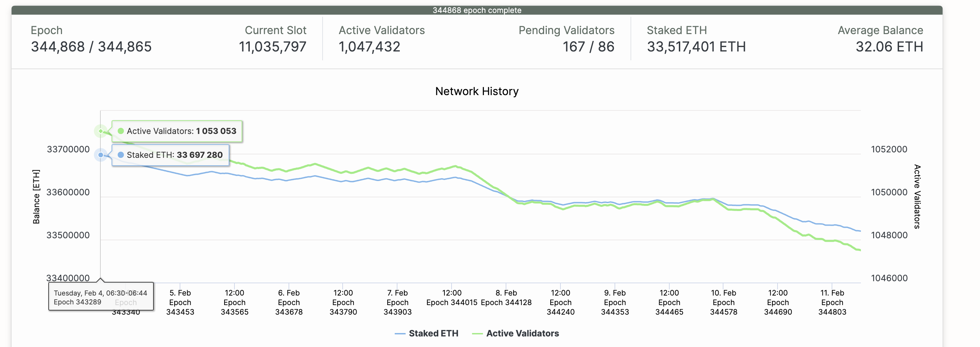Open the current slot number 11,035,797
This screenshot has width=980, height=347.
pyautogui.click(x=272, y=47)
